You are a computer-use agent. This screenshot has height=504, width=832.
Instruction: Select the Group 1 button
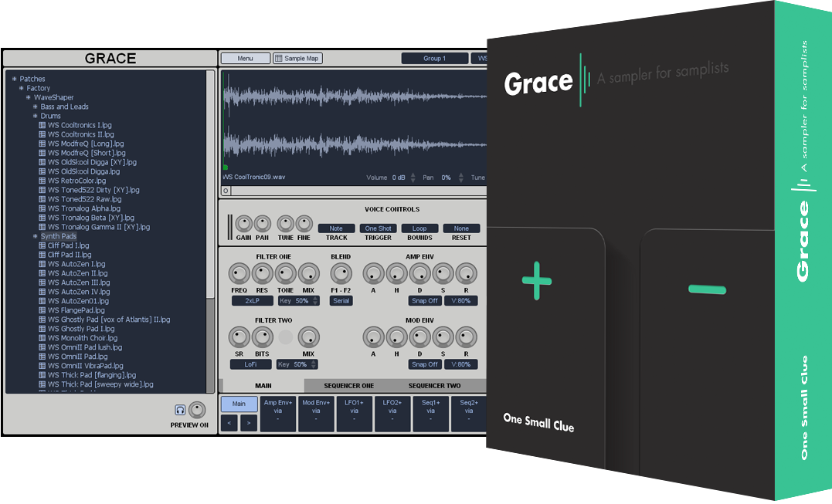434,58
